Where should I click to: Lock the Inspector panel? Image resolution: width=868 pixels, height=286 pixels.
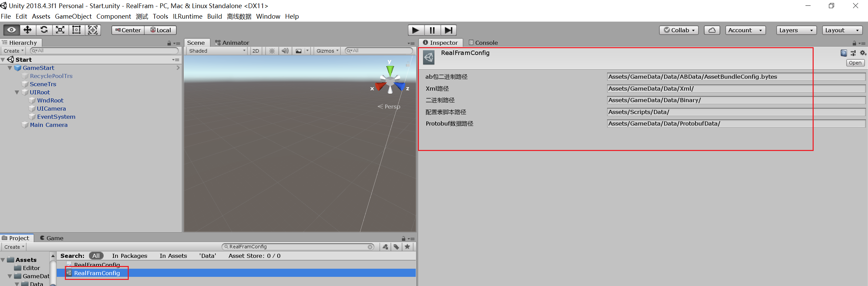(854, 43)
